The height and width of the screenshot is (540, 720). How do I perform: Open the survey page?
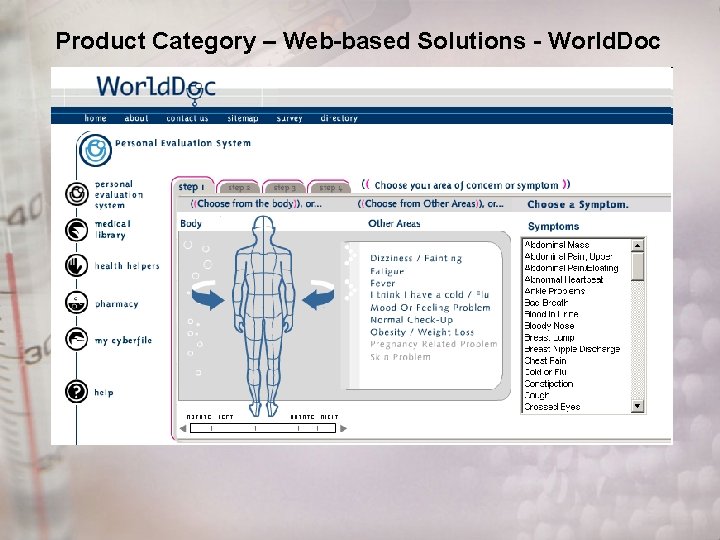[x=289, y=118]
